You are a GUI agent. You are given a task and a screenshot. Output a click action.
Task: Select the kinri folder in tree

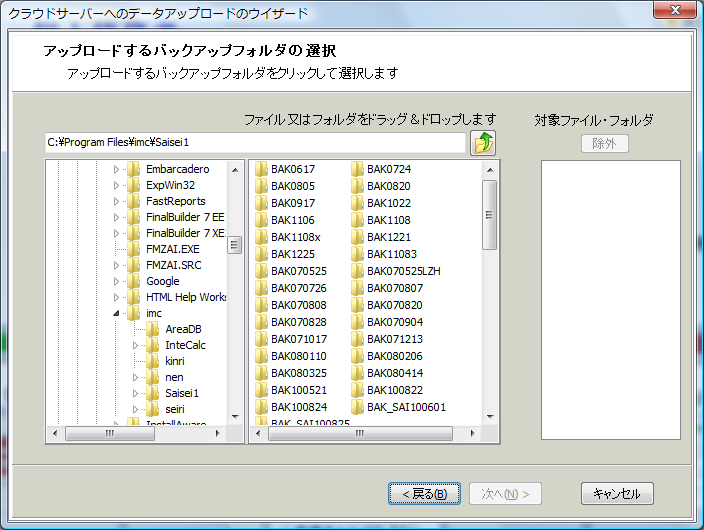[x=174, y=361]
